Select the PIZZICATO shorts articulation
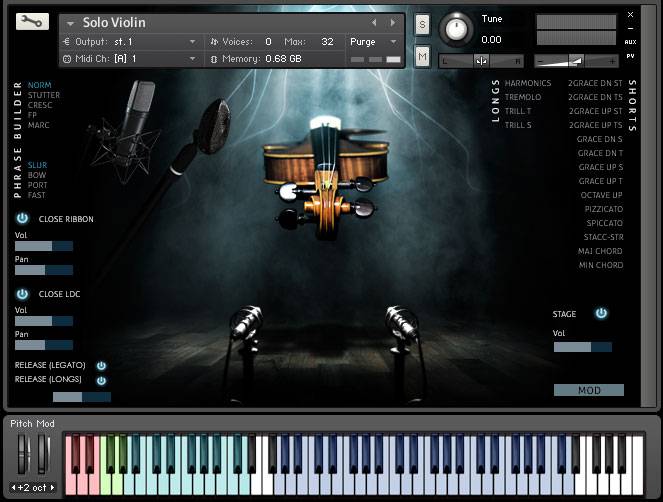Viewport: 663px width, 502px height. coord(603,209)
